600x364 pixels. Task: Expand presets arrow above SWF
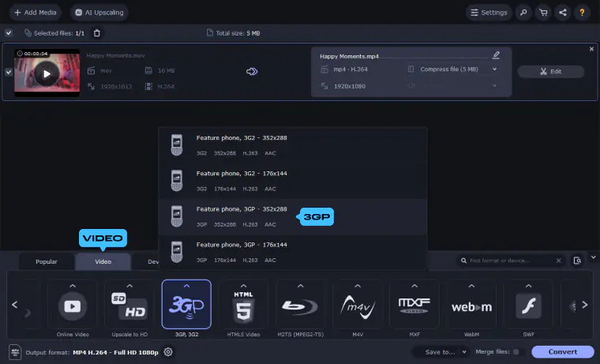coord(528,286)
